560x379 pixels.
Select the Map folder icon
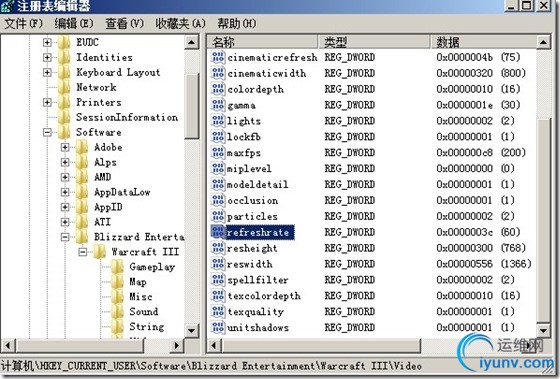click(118, 282)
